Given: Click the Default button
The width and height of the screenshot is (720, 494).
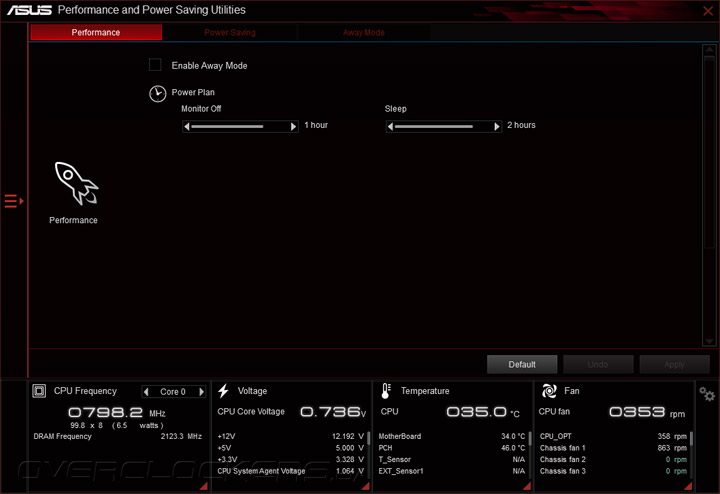Looking at the screenshot, I should [522, 365].
